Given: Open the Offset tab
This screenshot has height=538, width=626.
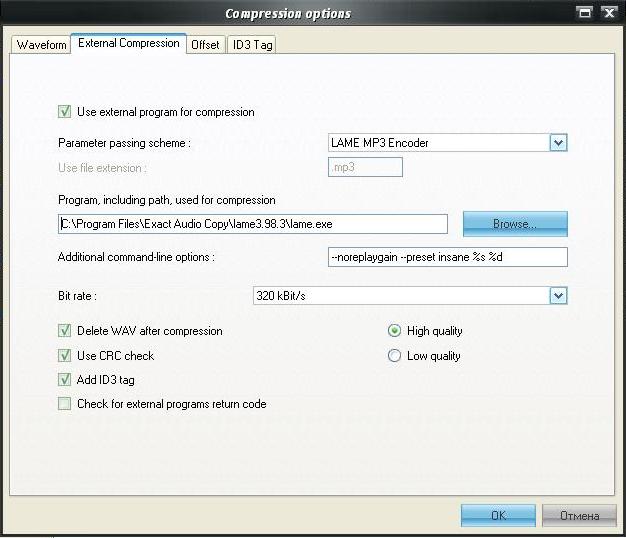Looking at the screenshot, I should (x=205, y=45).
